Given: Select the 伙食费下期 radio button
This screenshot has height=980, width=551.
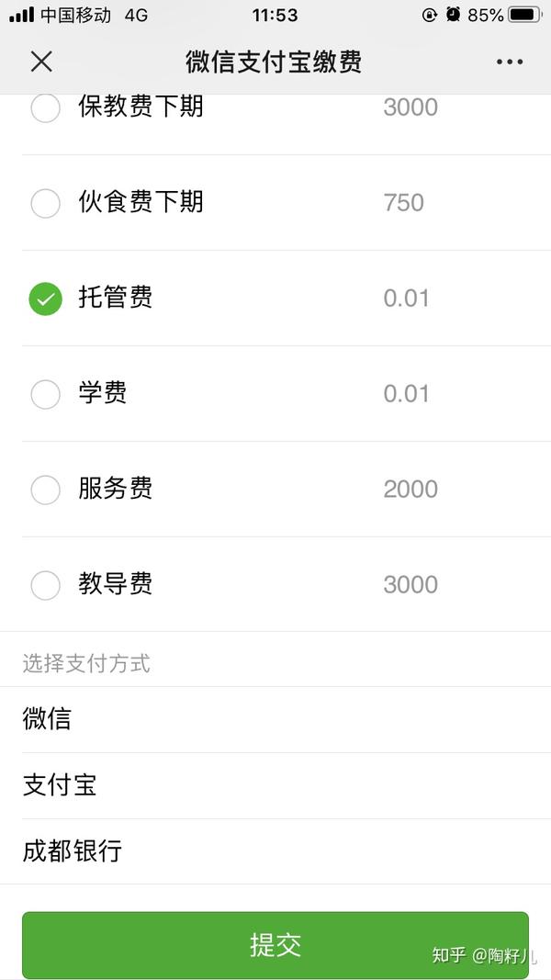Looking at the screenshot, I should click(x=45, y=203).
